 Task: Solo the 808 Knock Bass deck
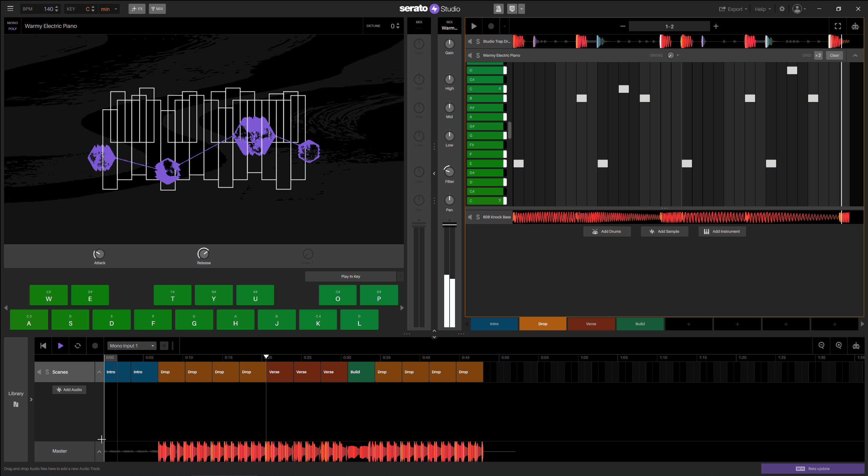pyautogui.click(x=478, y=217)
